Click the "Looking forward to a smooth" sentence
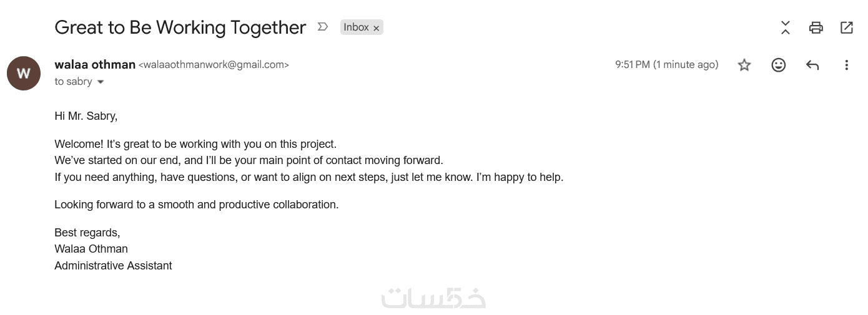868x315 pixels. point(196,205)
